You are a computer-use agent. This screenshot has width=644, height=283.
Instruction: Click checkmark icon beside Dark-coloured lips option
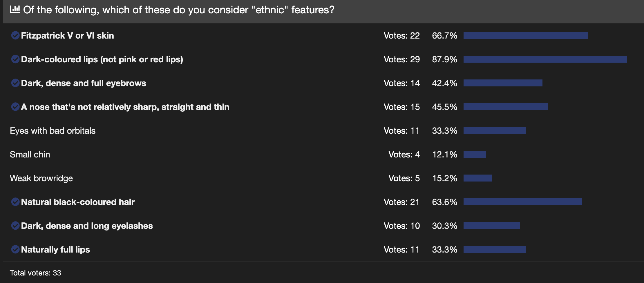(x=15, y=59)
